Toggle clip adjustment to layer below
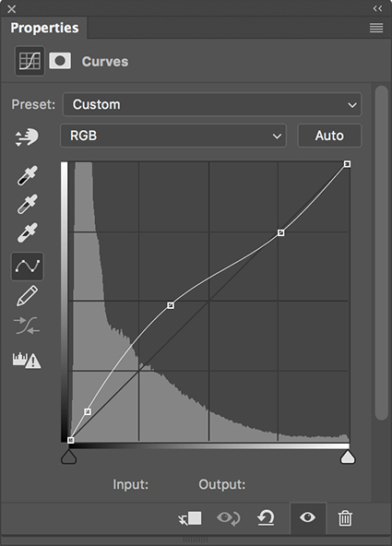The width and height of the screenshot is (392, 546). click(190, 518)
